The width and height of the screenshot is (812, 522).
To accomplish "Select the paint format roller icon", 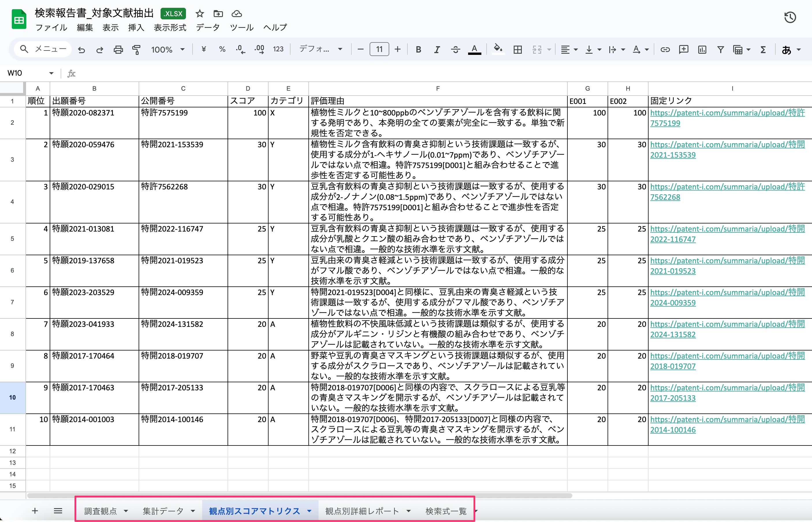I will pyautogui.click(x=136, y=50).
